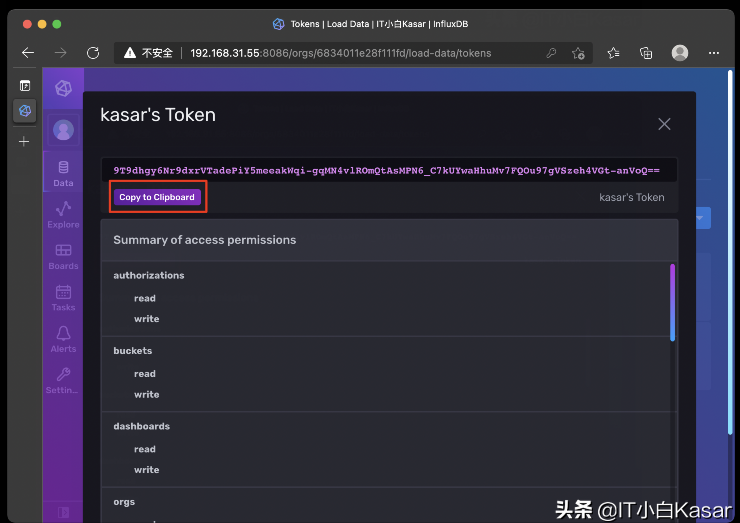
Task: Open the browser more options menu
Action: tap(714, 53)
